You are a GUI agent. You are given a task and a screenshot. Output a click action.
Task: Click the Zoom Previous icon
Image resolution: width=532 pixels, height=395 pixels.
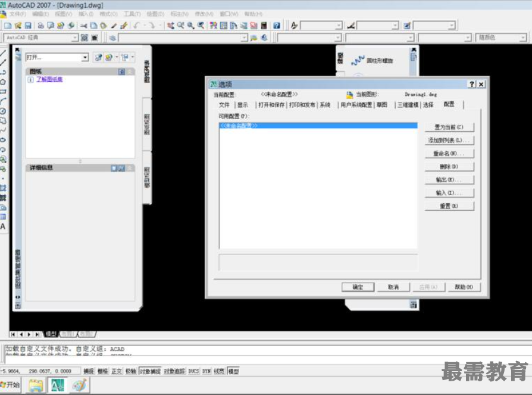pos(201,26)
